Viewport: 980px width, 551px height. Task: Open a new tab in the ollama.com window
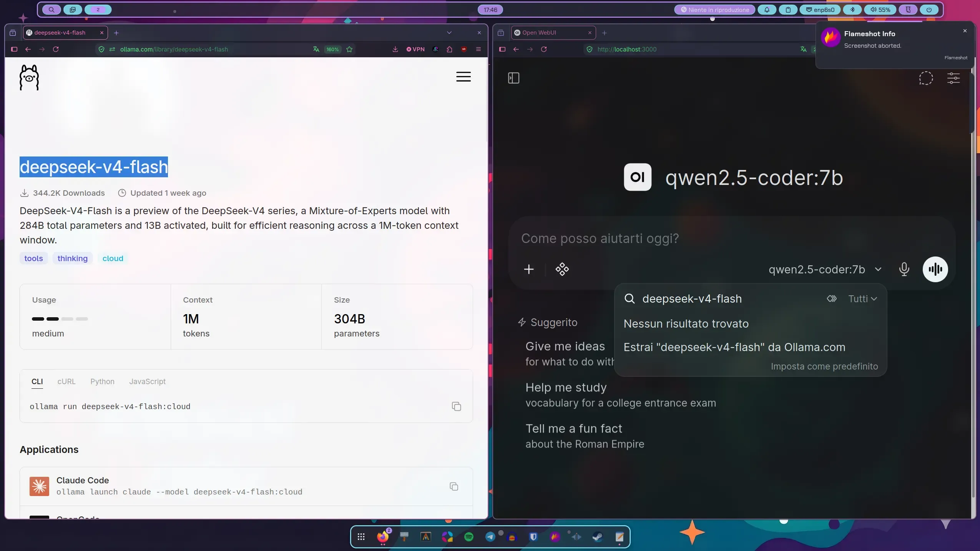[116, 33]
